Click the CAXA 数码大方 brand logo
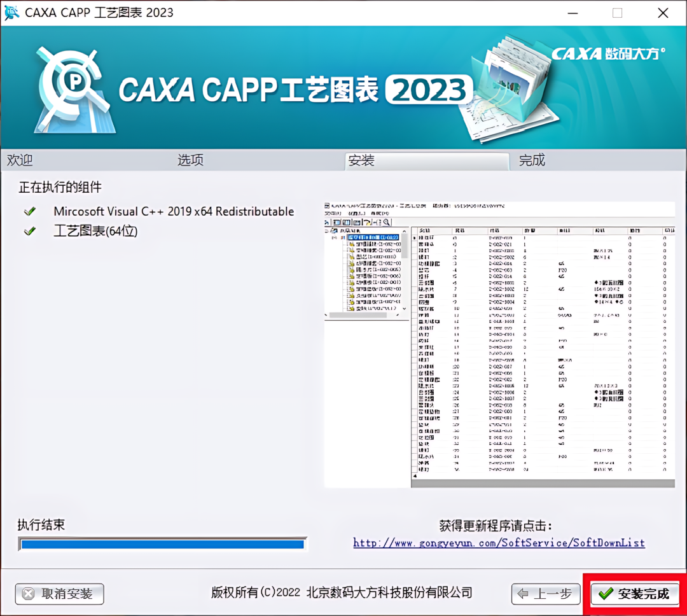 click(x=608, y=53)
